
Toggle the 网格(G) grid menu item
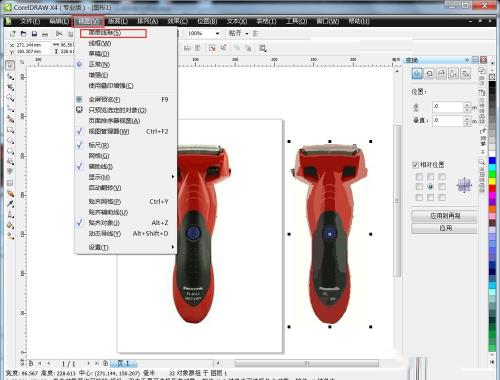coord(125,156)
